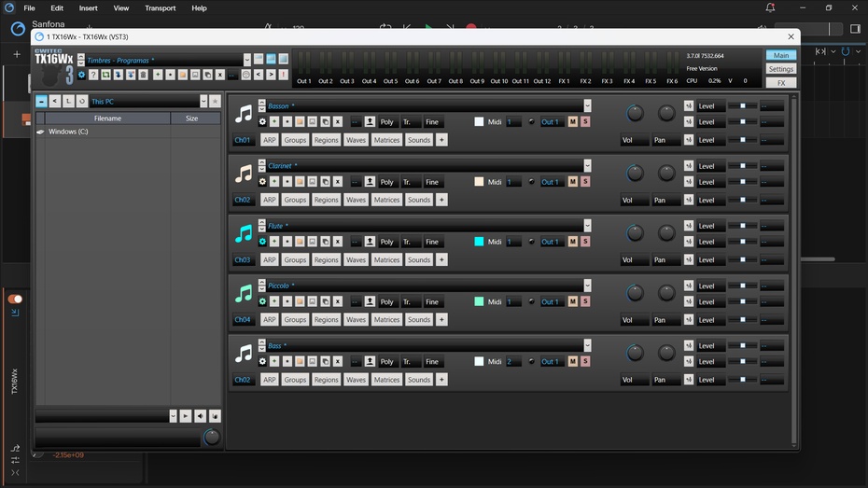Open the This PC location dropdown
The image size is (868, 488).
pos(203,102)
